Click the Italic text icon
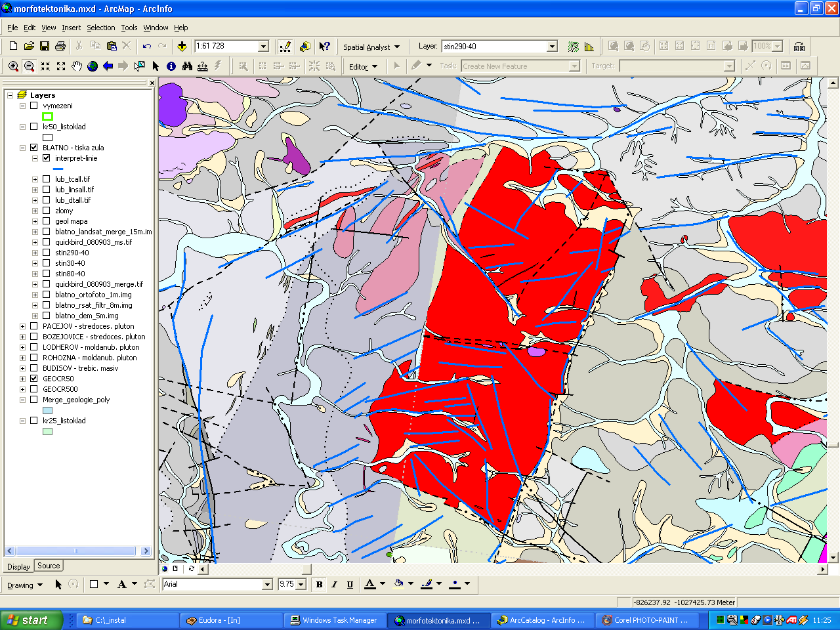Viewport: 840px width, 630px height. [x=334, y=584]
